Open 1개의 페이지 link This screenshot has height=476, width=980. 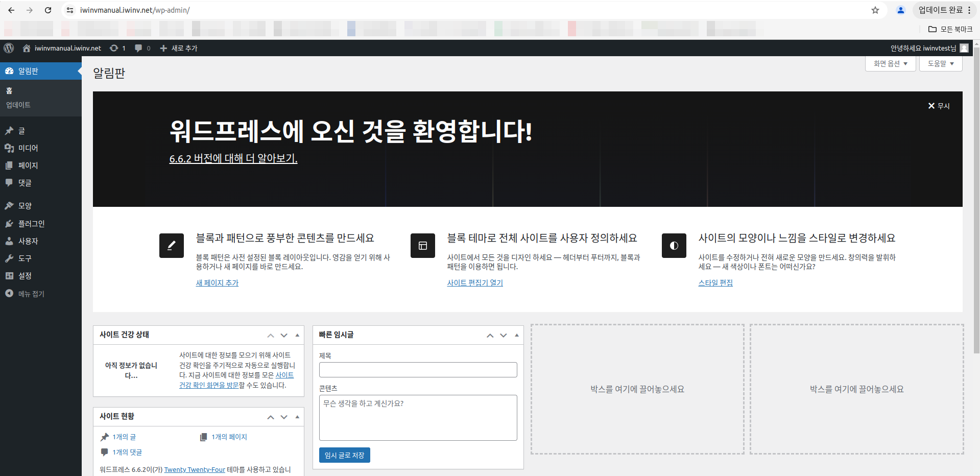point(229,437)
